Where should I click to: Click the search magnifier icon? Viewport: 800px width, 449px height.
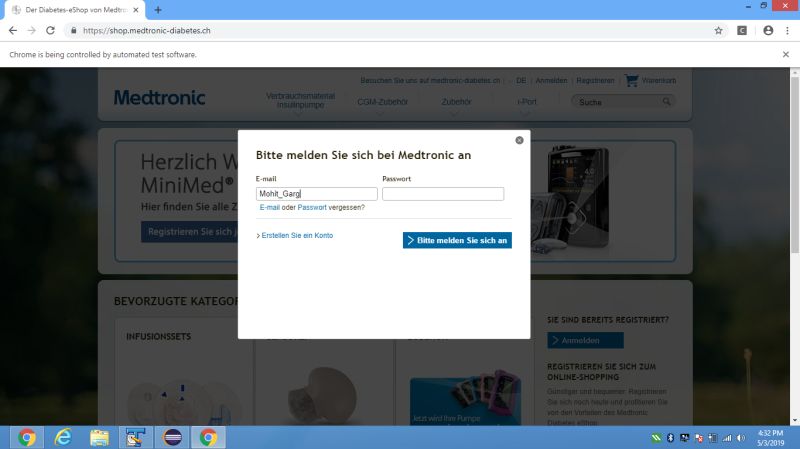tap(666, 102)
